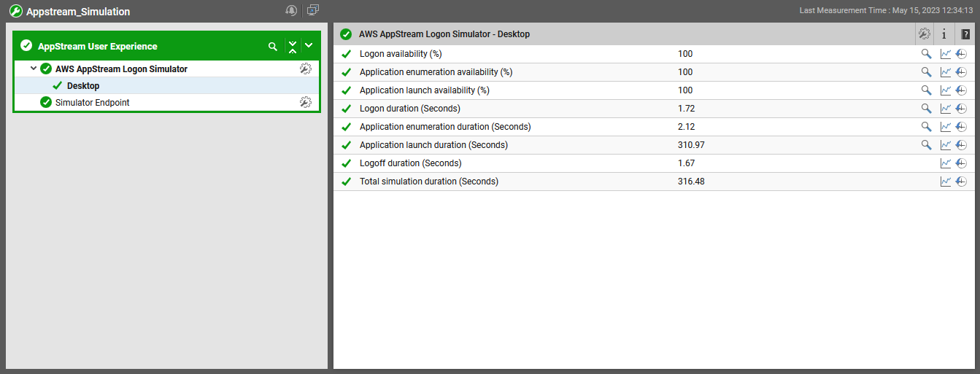Open history for Application launch availability
Image resolution: width=980 pixels, height=374 pixels.
point(961,90)
